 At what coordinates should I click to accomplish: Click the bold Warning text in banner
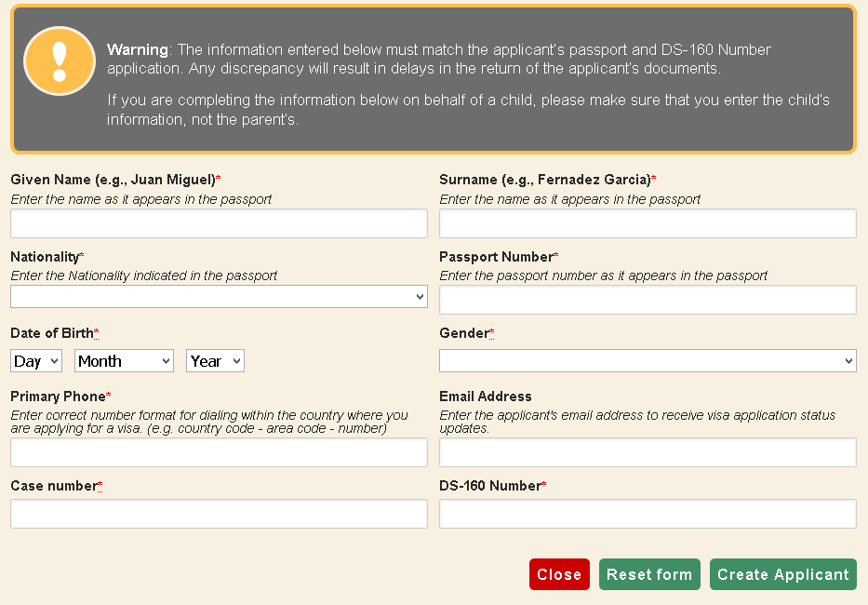pos(138,49)
